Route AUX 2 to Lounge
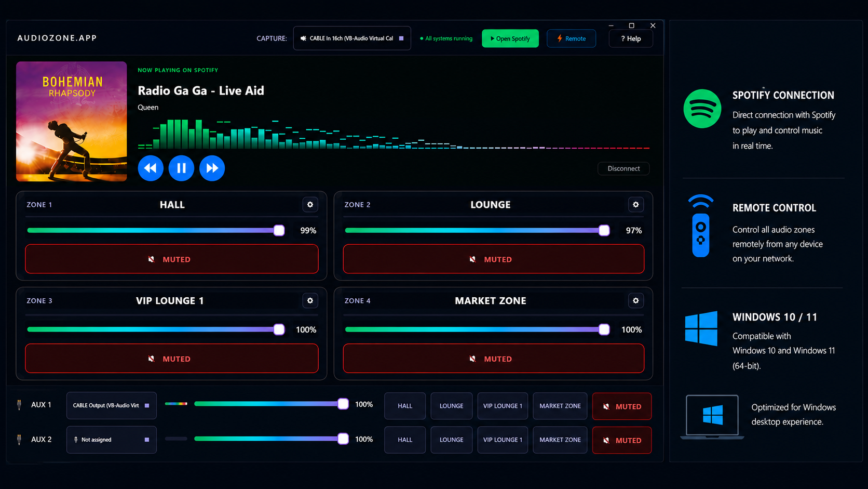The image size is (868, 489). click(451, 440)
